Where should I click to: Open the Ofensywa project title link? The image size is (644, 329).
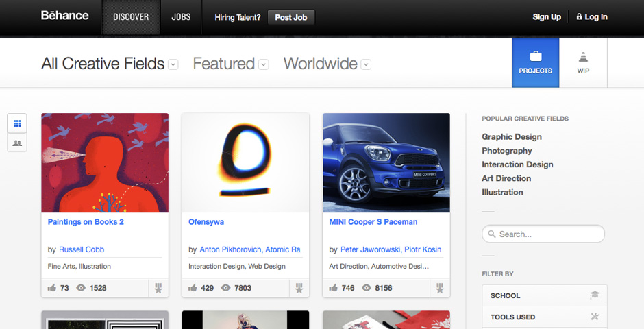[206, 222]
